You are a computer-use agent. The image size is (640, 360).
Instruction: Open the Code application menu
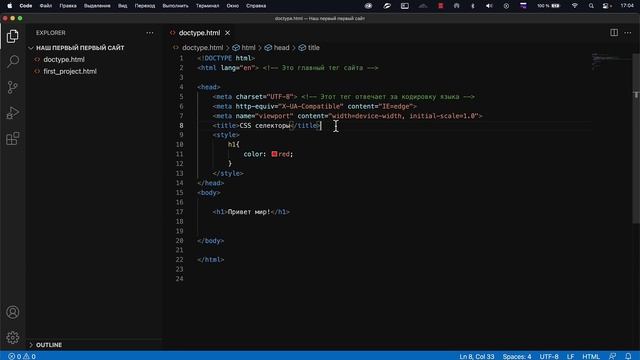pos(26,6)
